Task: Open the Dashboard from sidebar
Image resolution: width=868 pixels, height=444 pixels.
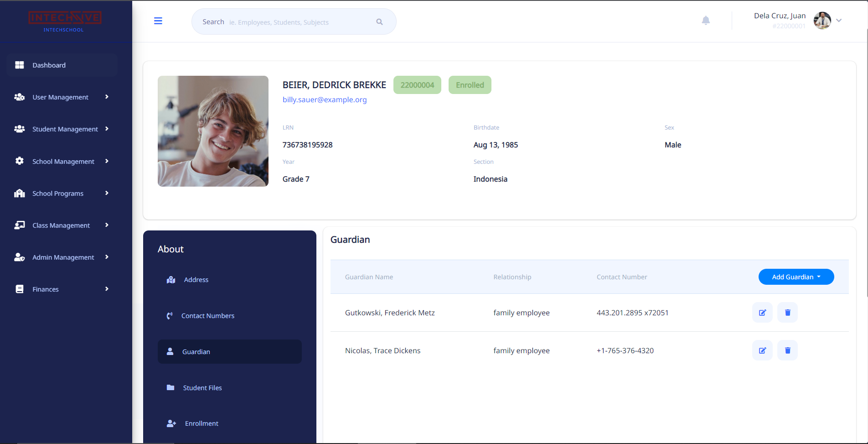Action: pyautogui.click(x=49, y=65)
